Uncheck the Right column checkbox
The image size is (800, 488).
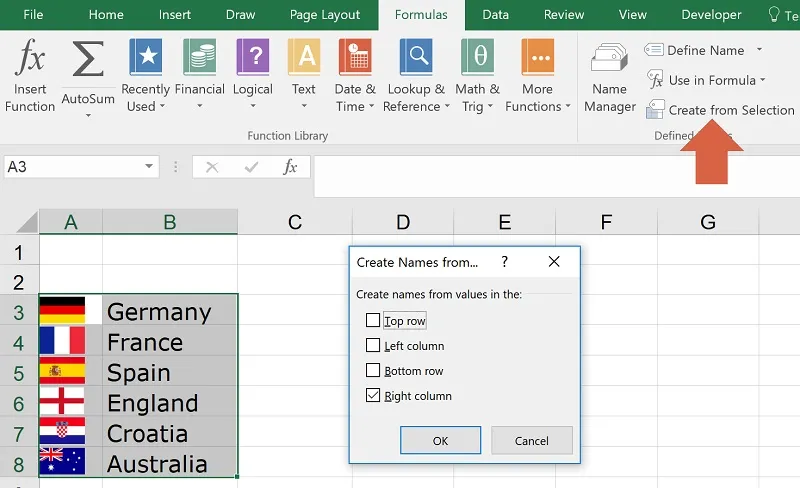coord(373,396)
